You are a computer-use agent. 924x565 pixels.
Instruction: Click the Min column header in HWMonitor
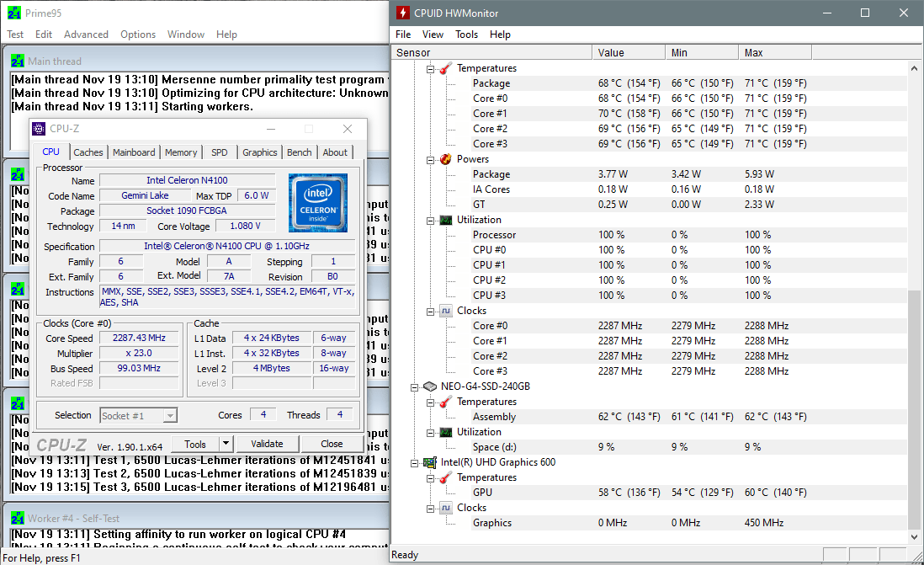point(702,52)
